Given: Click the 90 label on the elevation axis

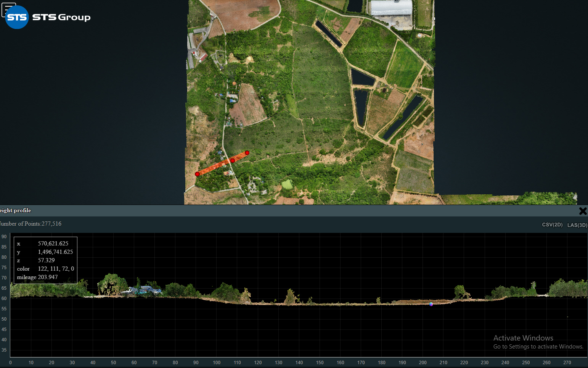Looking at the screenshot, I should pos(4,237).
